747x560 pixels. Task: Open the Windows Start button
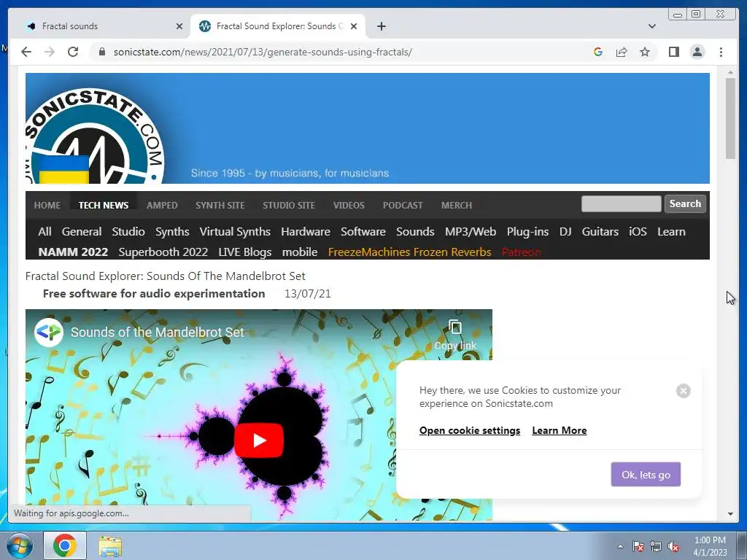(19, 545)
